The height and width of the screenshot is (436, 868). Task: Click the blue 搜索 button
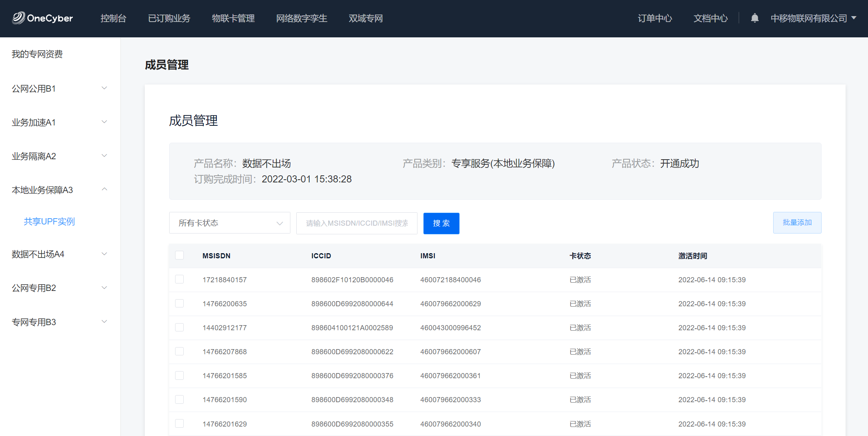coord(441,223)
